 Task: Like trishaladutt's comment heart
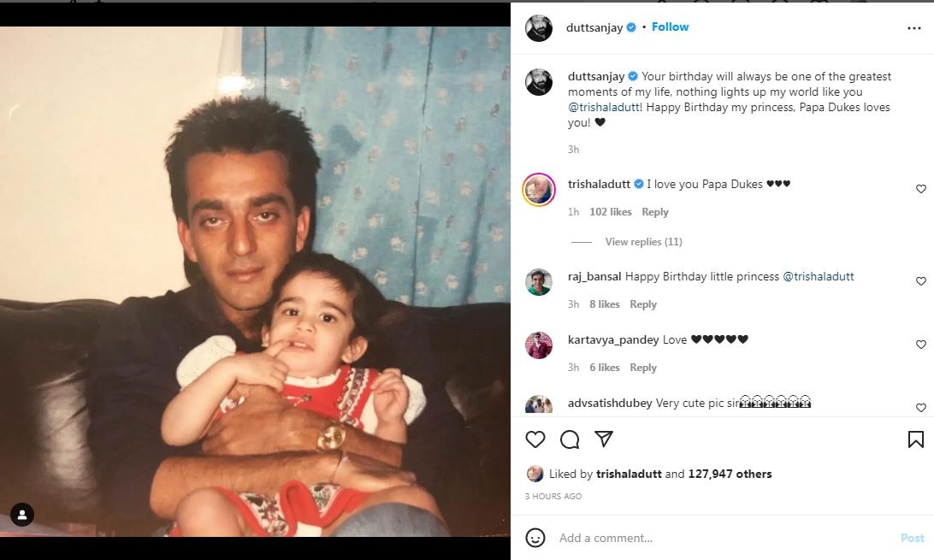pyautogui.click(x=921, y=189)
